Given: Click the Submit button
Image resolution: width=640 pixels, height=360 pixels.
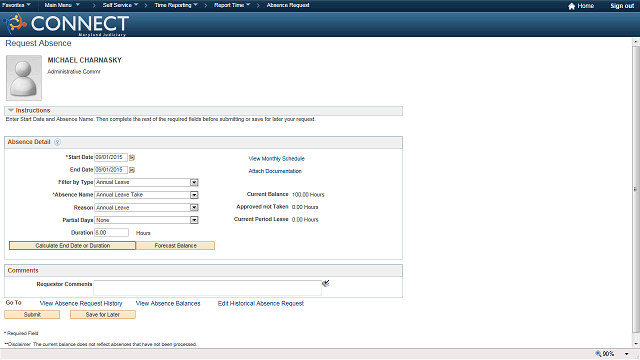Looking at the screenshot, I should point(32,315).
